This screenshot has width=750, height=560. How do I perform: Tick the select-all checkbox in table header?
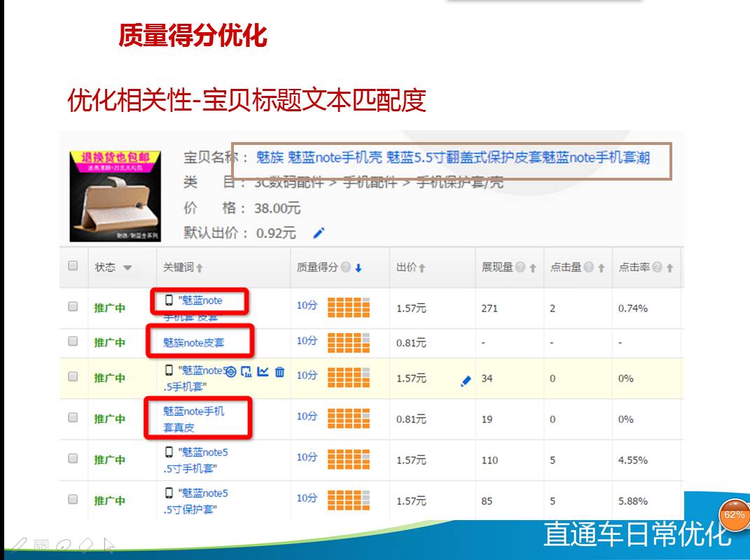point(73,265)
